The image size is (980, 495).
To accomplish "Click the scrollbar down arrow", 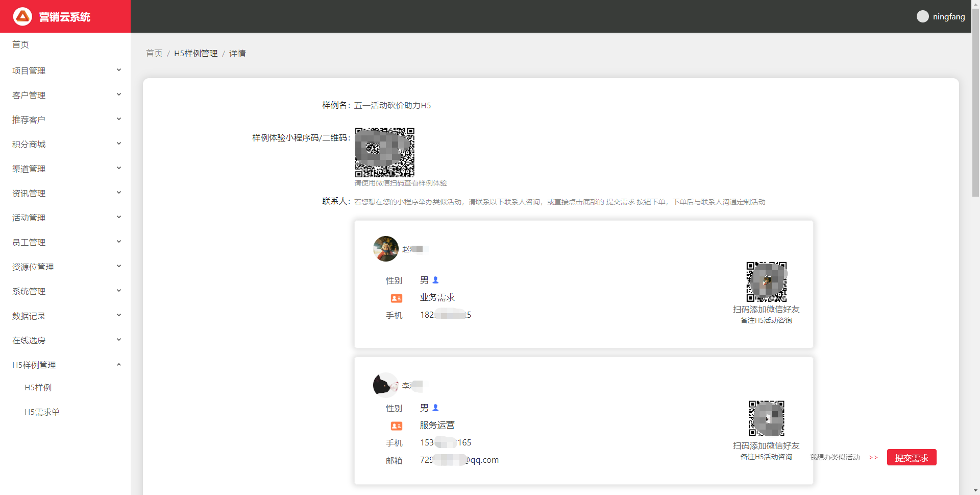I will click(975, 491).
